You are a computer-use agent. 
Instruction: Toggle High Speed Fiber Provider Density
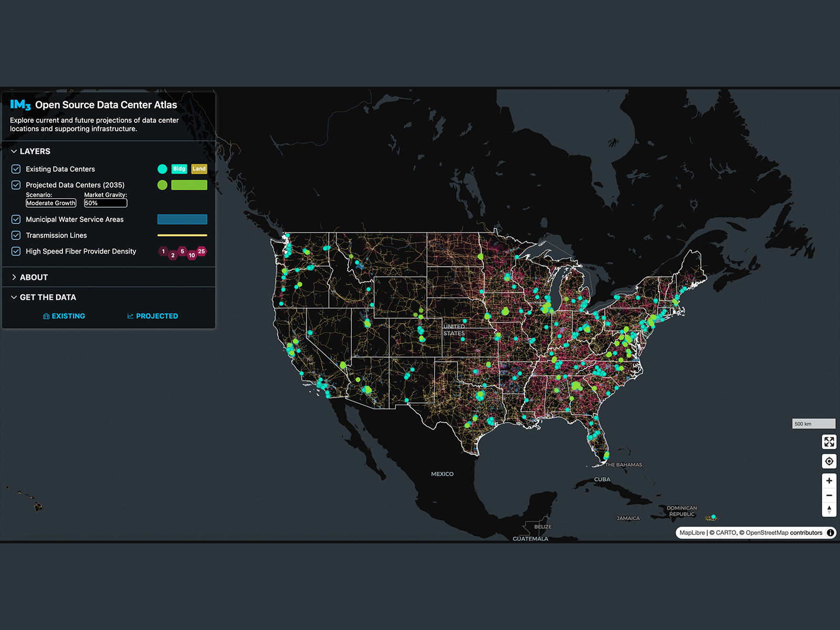click(x=15, y=251)
